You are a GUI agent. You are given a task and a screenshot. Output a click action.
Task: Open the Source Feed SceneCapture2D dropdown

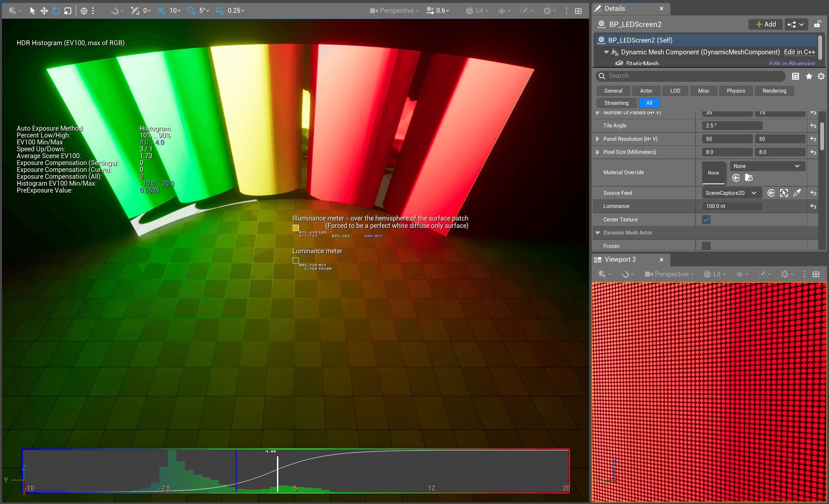731,193
